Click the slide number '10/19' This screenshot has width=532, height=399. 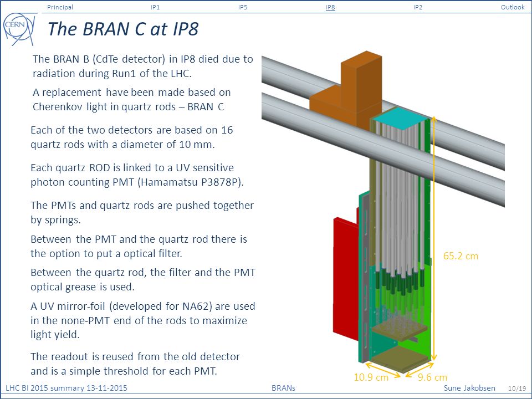click(516, 388)
